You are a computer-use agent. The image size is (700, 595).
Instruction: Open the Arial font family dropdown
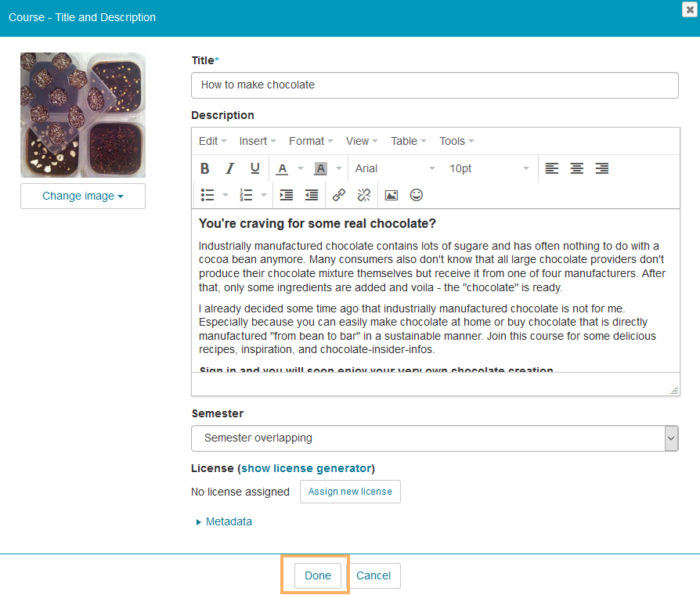click(395, 168)
